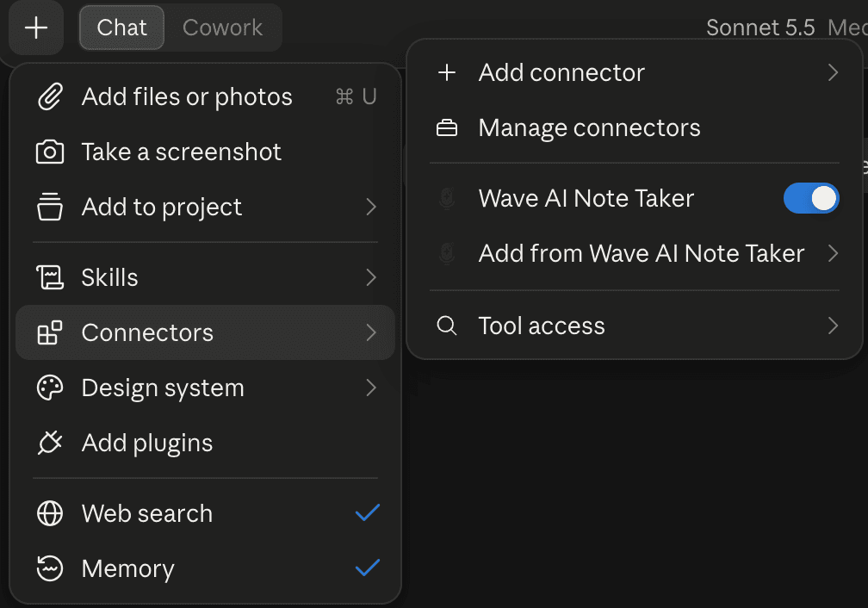Screen dimensions: 868x608
Task: Click the Connectors blocks icon
Action: 50,332
